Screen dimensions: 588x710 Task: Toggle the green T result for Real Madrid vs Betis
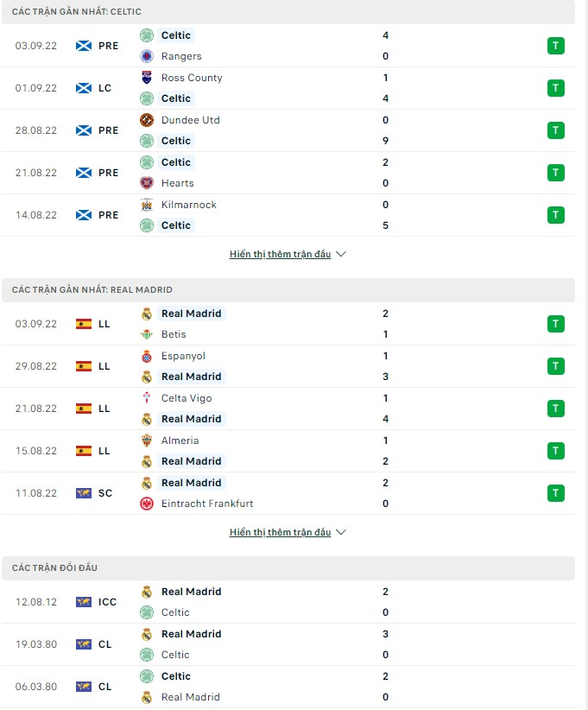pos(555,323)
